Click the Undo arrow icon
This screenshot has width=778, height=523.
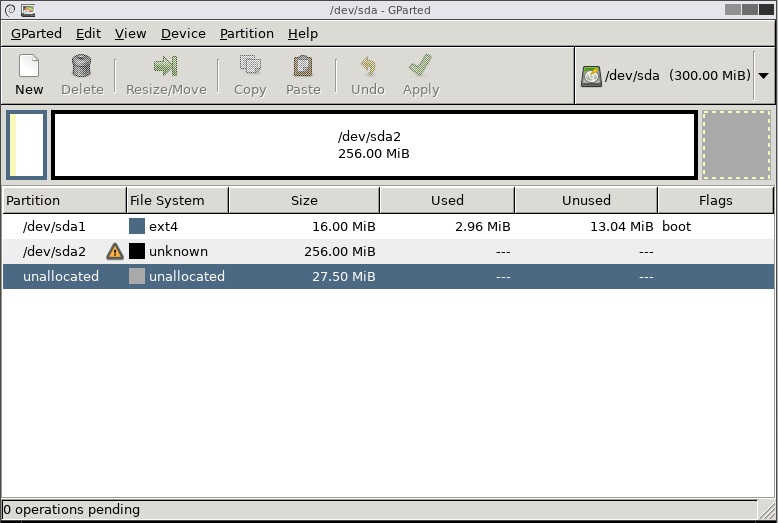(x=368, y=66)
